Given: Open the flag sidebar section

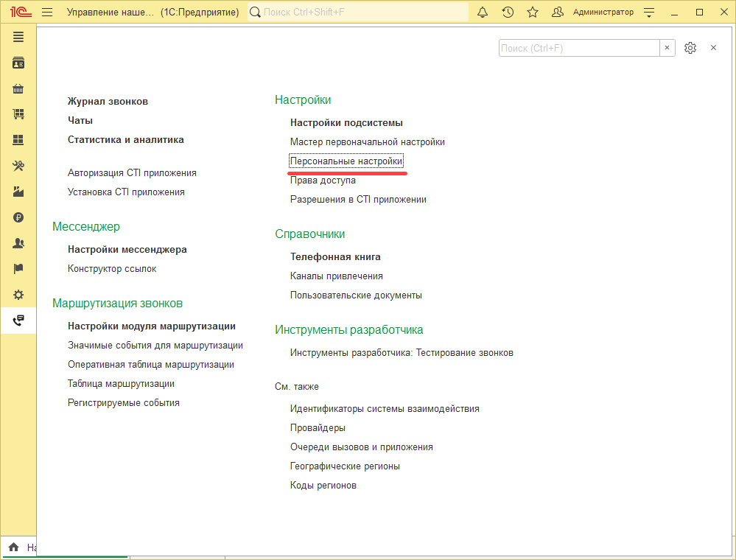Looking at the screenshot, I should pyautogui.click(x=18, y=269).
